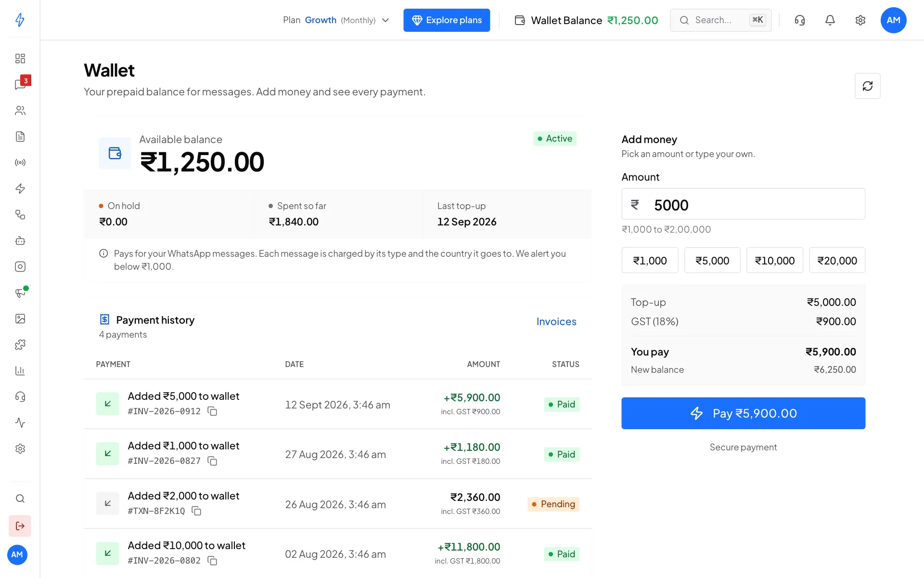This screenshot has height=578, width=924.
Task: Open the megaphone campaigns icon in sidebar
Action: (x=20, y=292)
